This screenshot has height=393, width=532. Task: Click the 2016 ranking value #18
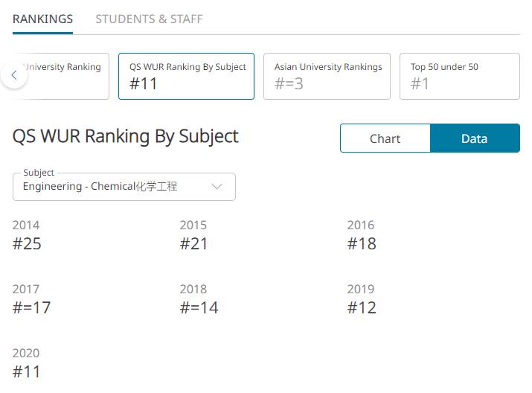click(x=362, y=243)
